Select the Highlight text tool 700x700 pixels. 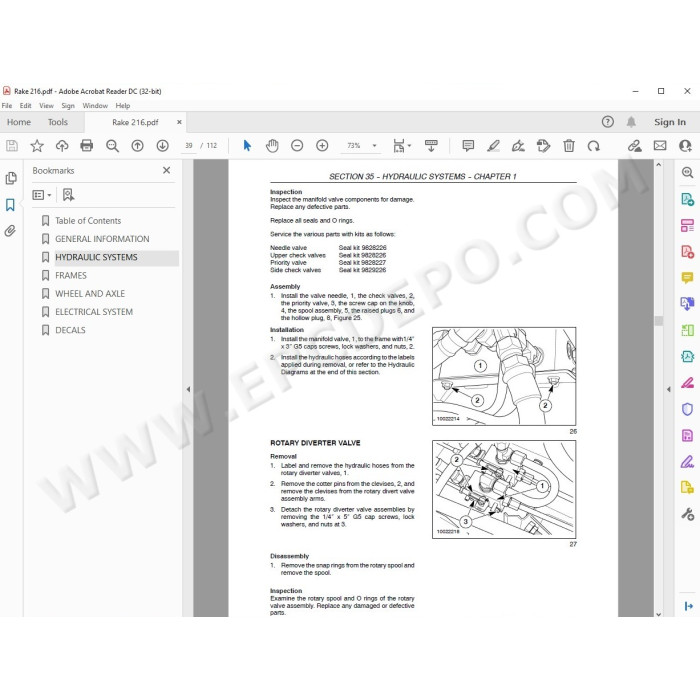[493, 146]
